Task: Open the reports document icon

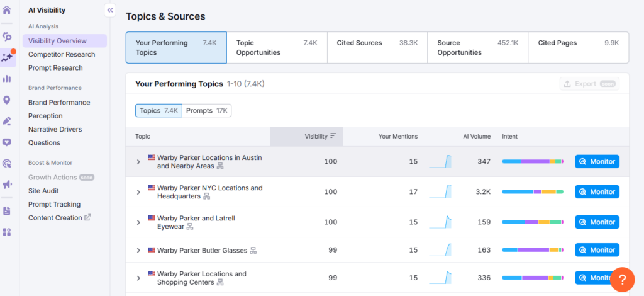Action: (x=7, y=211)
